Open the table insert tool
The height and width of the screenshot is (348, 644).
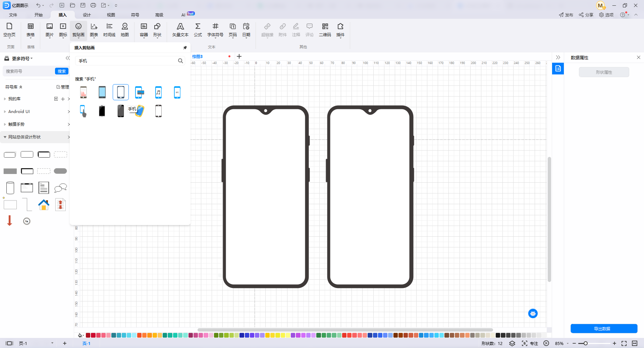31,30
